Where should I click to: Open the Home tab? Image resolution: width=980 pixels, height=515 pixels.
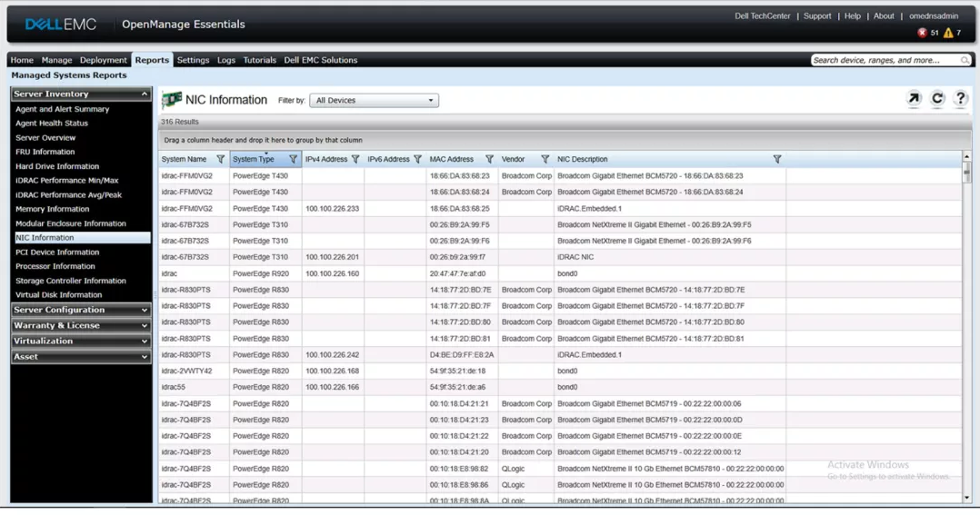(x=22, y=60)
